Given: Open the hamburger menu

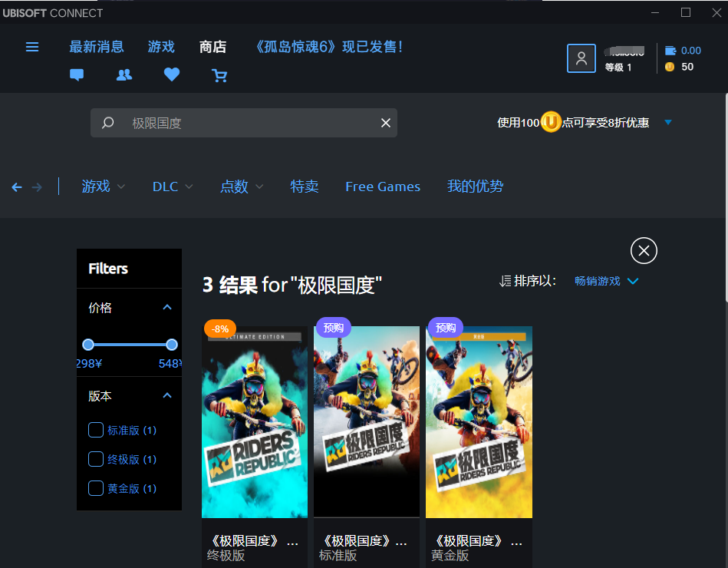Looking at the screenshot, I should [x=32, y=47].
